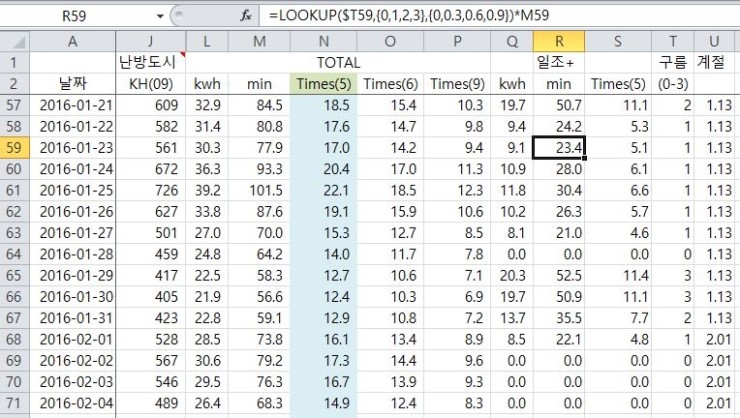Select column N header

(x=323, y=41)
